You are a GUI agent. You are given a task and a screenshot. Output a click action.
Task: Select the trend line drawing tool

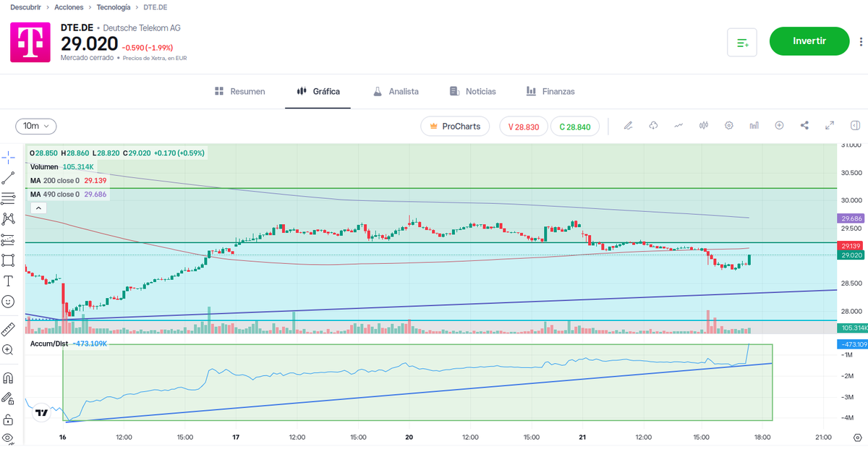click(8, 177)
